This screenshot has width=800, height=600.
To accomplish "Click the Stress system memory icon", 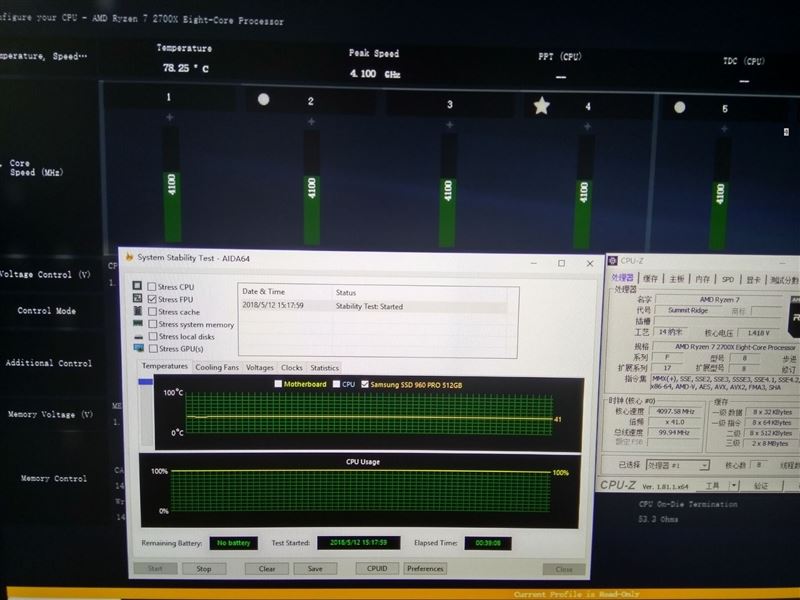I will 138,323.
